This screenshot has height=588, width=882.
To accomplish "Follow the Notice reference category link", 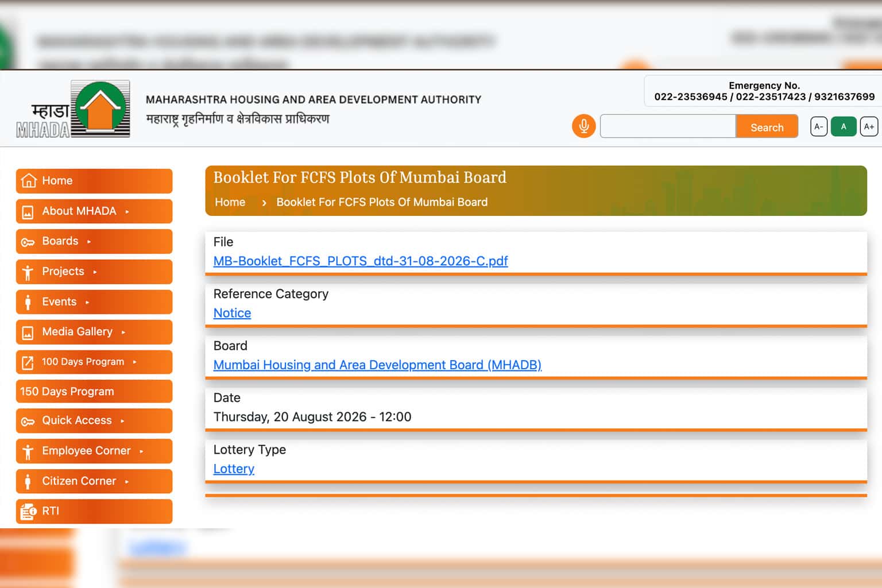I will pyautogui.click(x=232, y=313).
